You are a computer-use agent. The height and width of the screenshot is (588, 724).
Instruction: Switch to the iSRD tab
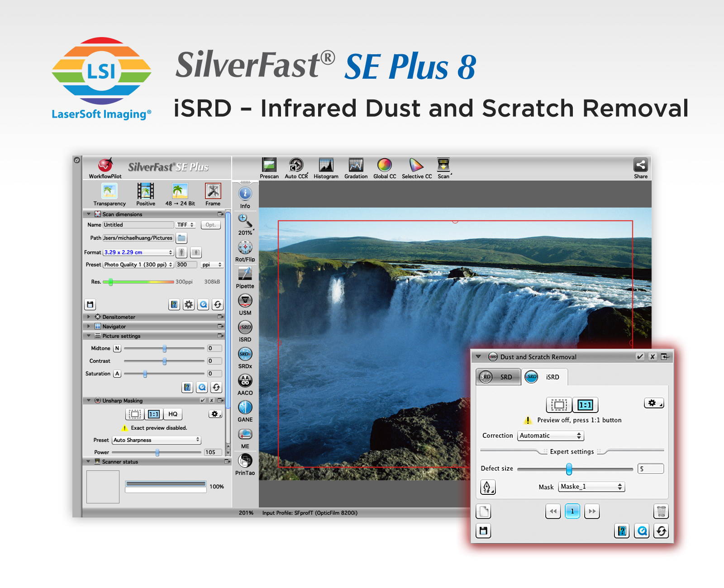[x=546, y=377]
